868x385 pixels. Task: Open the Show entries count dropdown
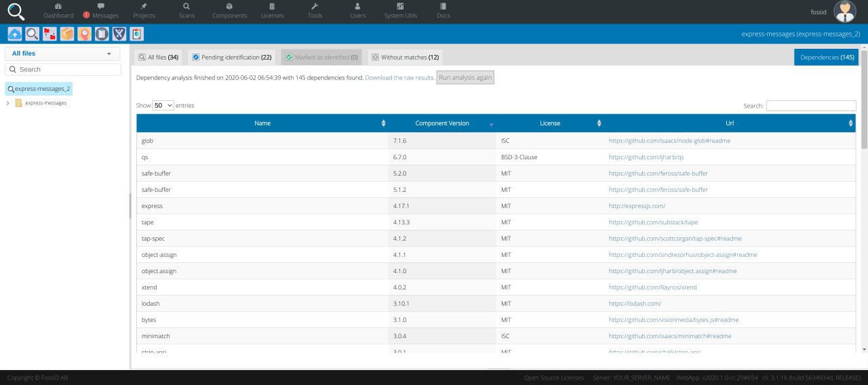pyautogui.click(x=163, y=106)
